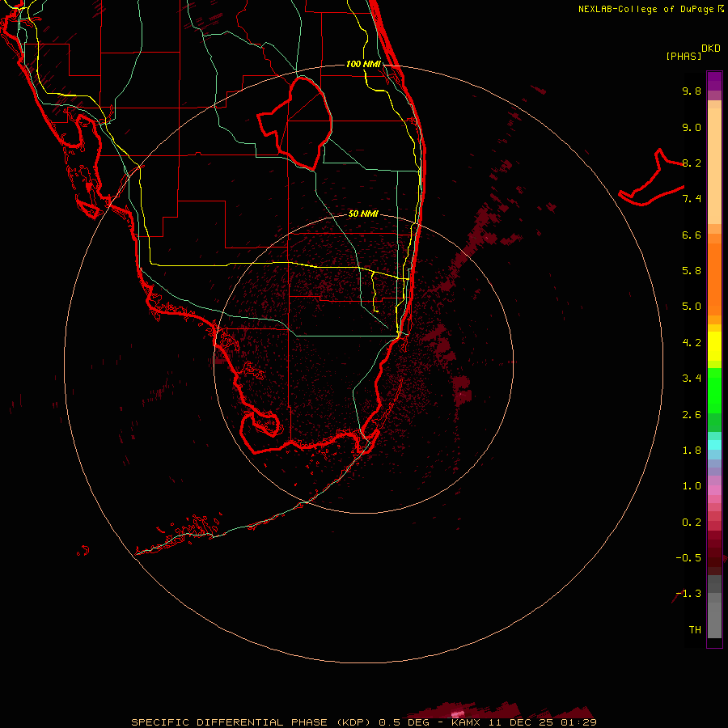
Task: Click the KAMX station identifier in caption
Action: 467,722
